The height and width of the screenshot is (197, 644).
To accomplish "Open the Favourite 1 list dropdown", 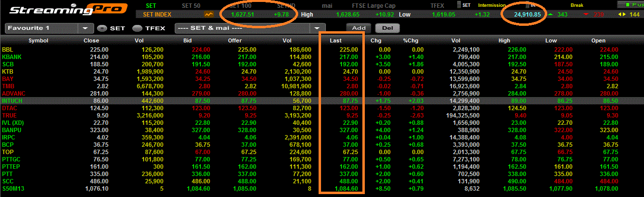I will [86, 28].
